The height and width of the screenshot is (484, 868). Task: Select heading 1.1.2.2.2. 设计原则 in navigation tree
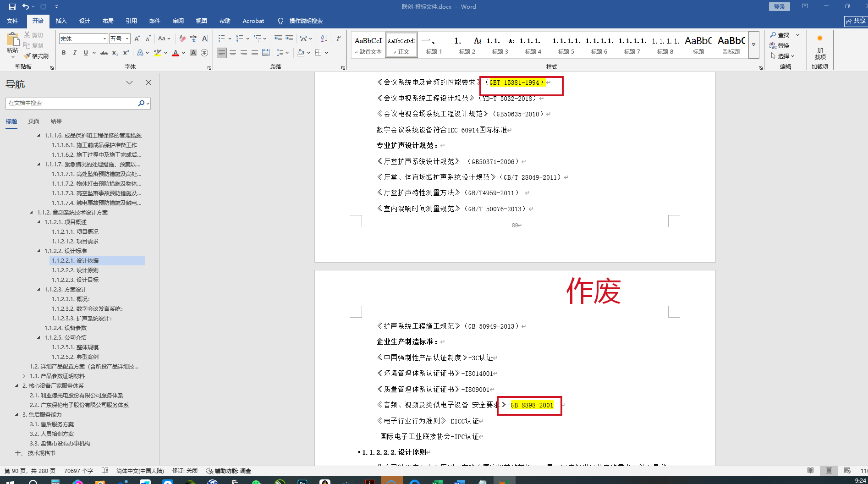point(75,270)
